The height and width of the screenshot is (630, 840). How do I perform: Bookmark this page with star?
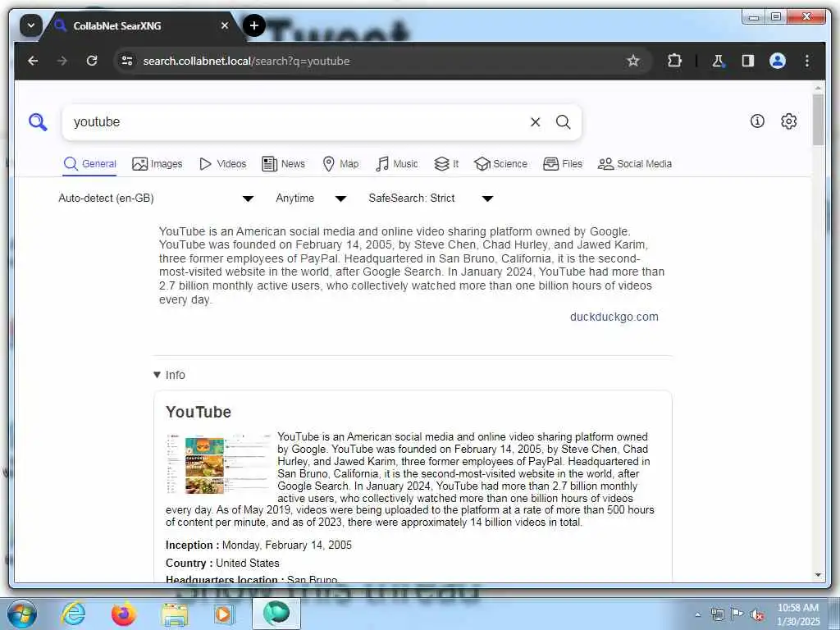point(632,61)
